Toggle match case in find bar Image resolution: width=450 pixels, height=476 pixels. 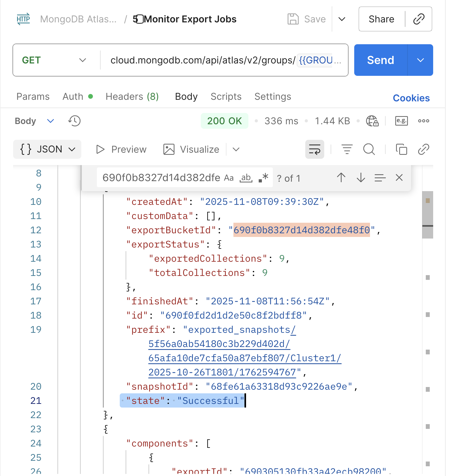(229, 178)
